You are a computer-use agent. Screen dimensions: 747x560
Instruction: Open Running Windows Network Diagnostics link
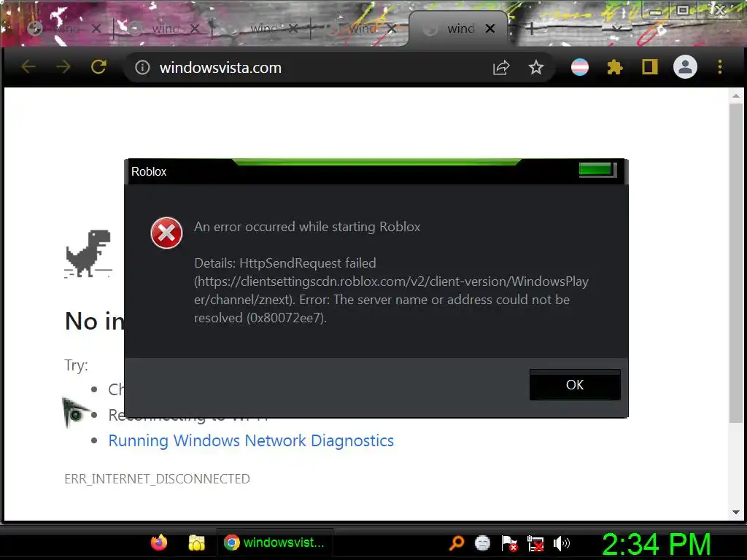click(x=251, y=440)
